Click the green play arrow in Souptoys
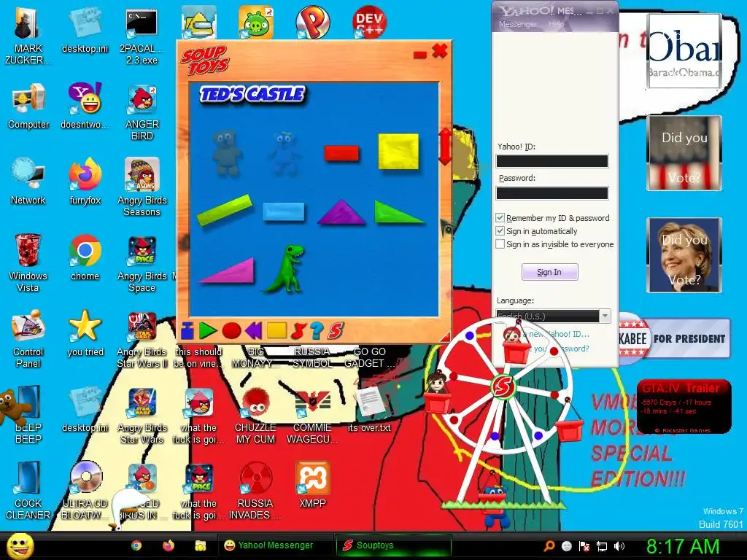This screenshot has width=747, height=560. pyautogui.click(x=208, y=330)
